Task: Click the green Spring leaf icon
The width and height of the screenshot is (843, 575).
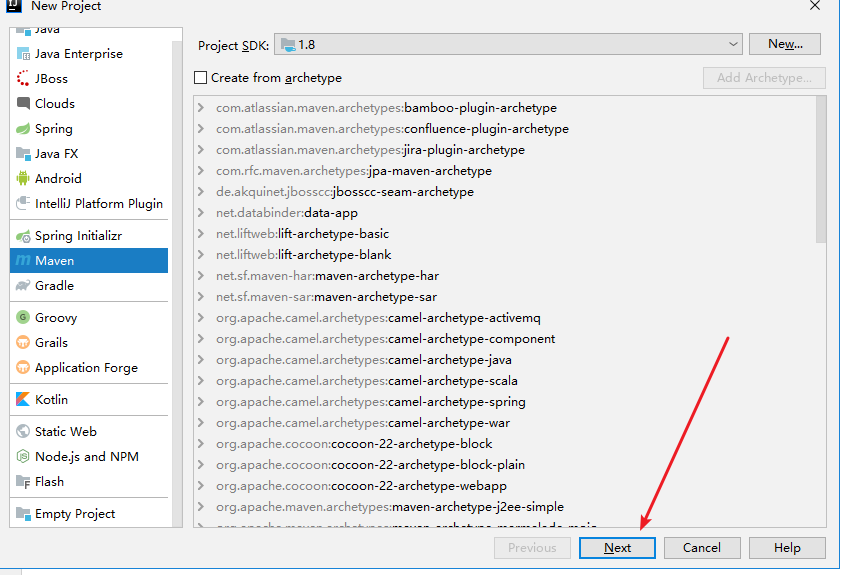Action: point(23,129)
